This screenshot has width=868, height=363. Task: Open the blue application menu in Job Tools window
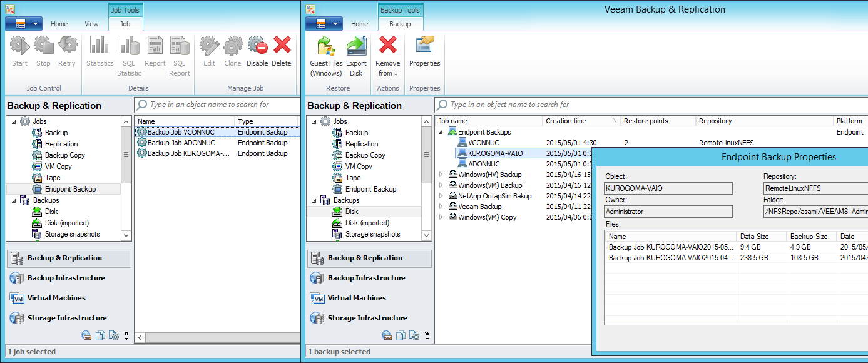point(24,24)
